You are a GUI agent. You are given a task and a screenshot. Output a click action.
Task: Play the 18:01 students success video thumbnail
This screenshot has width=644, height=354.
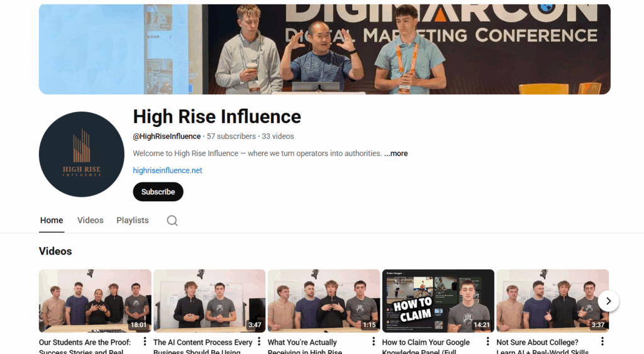click(x=95, y=301)
